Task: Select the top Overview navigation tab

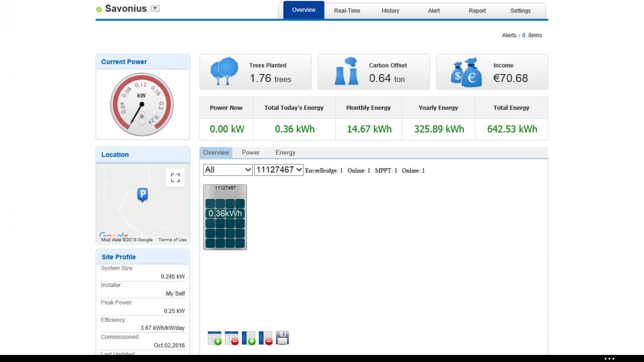Action: [304, 10]
